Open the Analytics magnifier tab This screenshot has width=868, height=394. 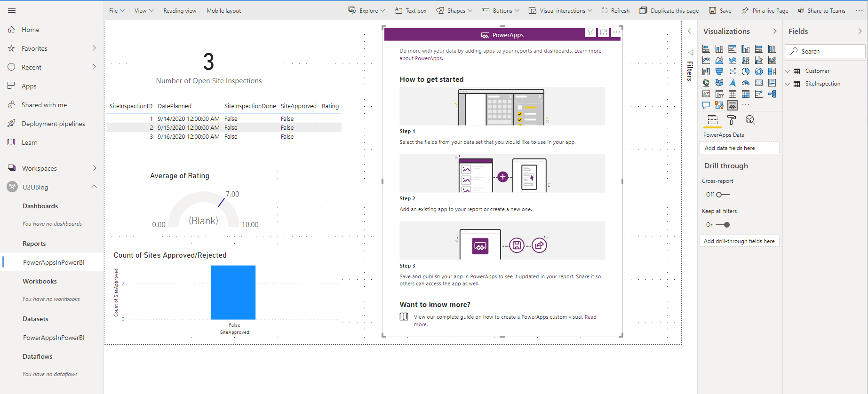coord(750,120)
